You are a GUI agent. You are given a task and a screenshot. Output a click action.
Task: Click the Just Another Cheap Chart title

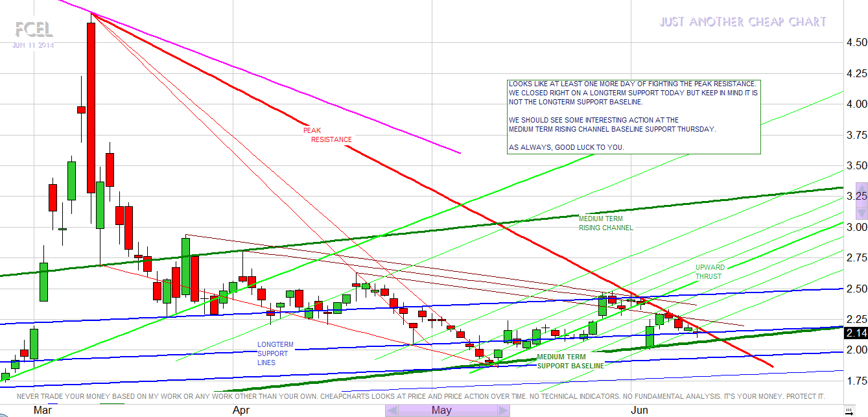coord(743,22)
